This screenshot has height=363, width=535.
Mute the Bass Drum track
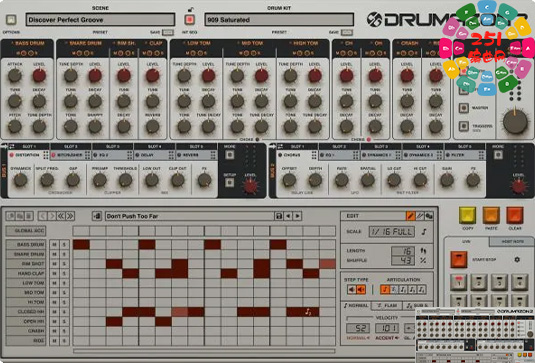pos(54,245)
